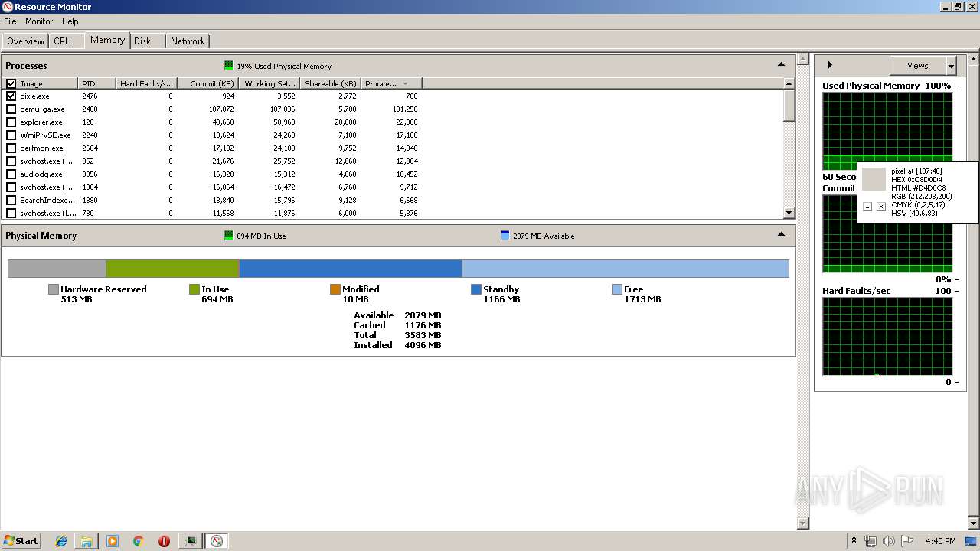Click the Installed 4096 MB value
The height and width of the screenshot is (551, 980).
coord(423,345)
